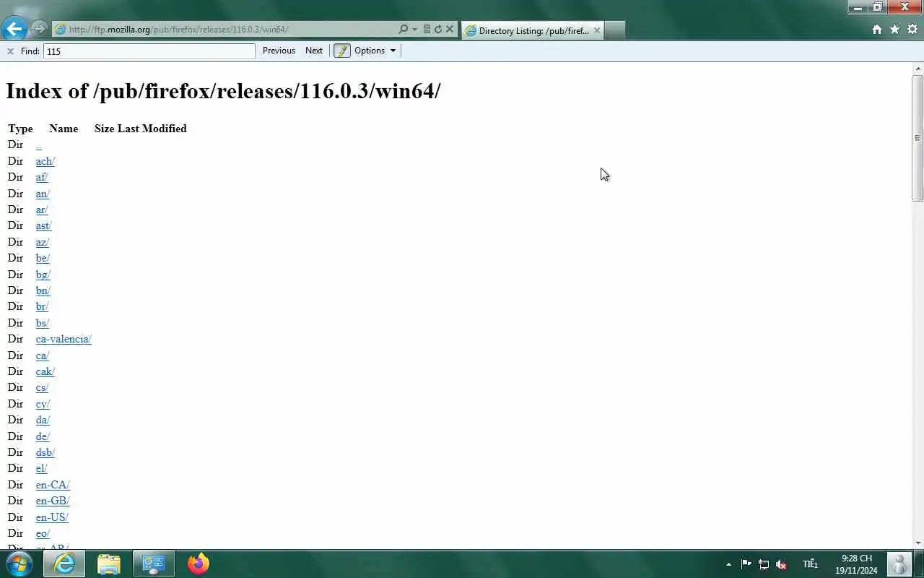Screen dimensions: 924x578
Task: Open the an/ directory
Action: [x=43, y=194]
